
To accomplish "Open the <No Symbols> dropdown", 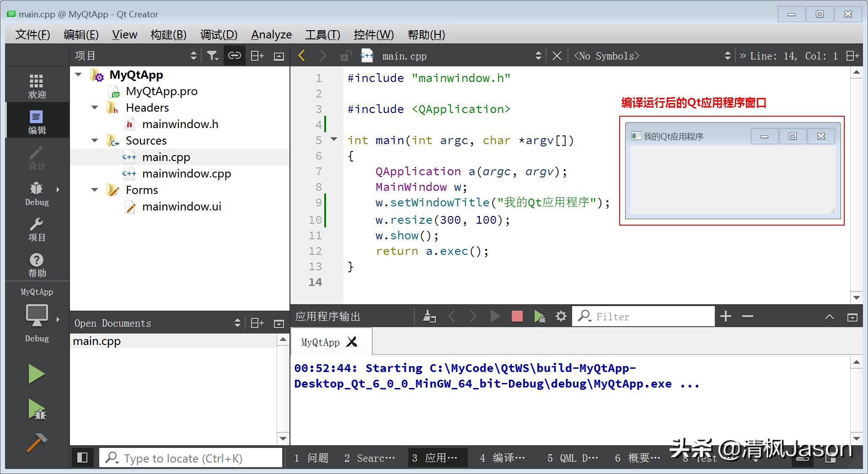I will click(x=606, y=55).
